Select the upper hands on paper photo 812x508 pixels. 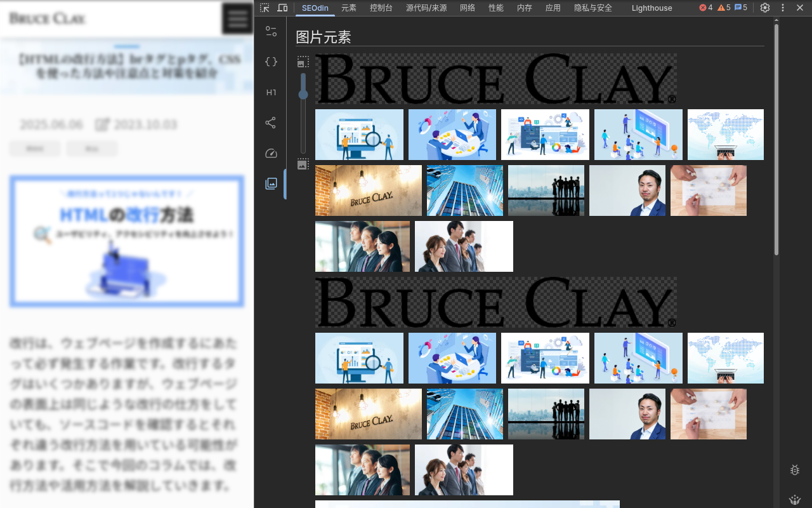click(x=709, y=190)
